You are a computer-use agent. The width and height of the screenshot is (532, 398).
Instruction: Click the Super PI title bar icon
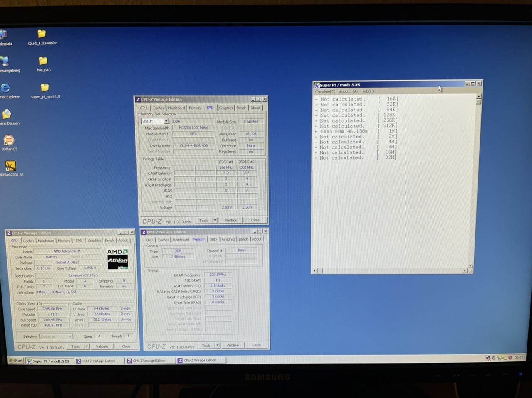pyautogui.click(x=317, y=85)
